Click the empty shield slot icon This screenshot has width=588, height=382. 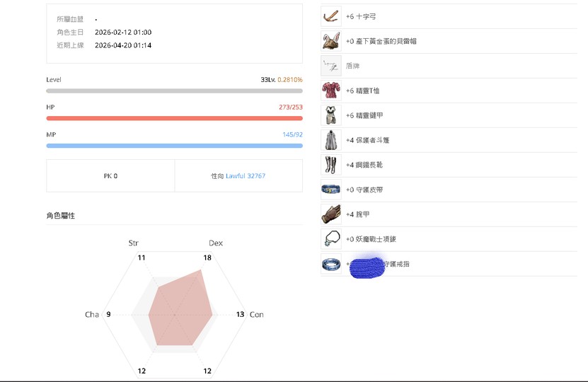click(x=331, y=66)
